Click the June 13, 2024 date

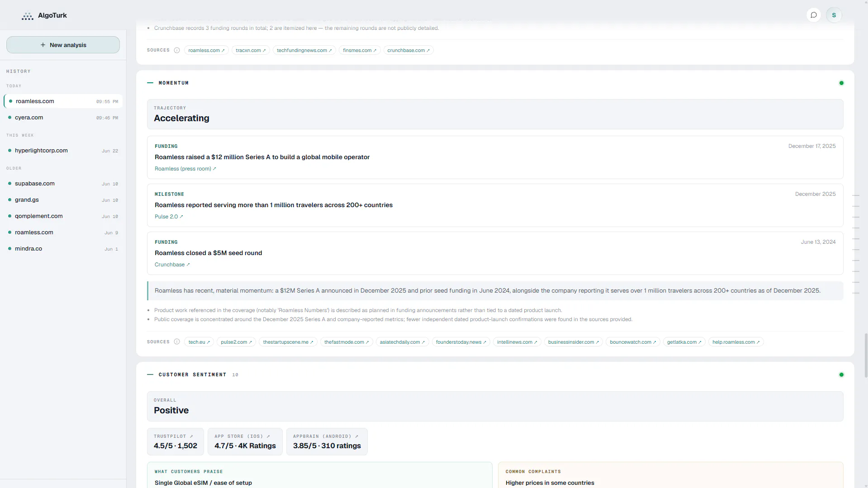pyautogui.click(x=818, y=242)
